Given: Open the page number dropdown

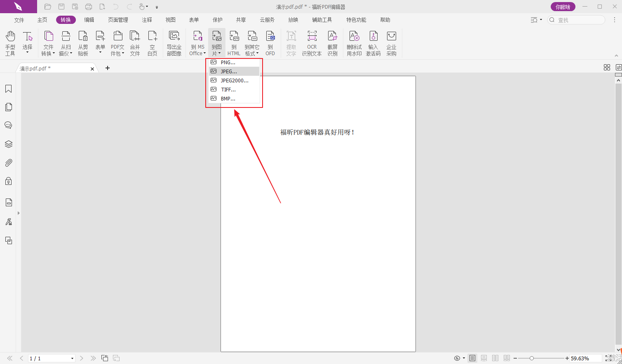Looking at the screenshot, I should point(73,359).
